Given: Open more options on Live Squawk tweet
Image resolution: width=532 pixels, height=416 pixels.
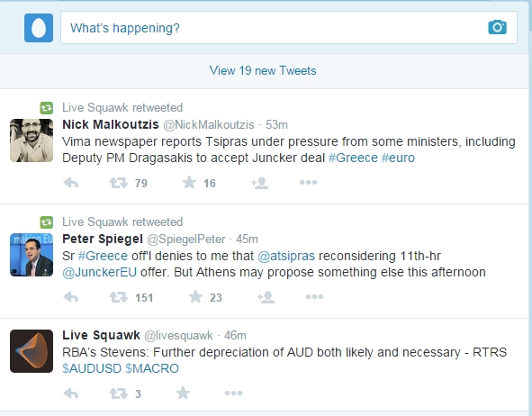Looking at the screenshot, I should (233, 393).
